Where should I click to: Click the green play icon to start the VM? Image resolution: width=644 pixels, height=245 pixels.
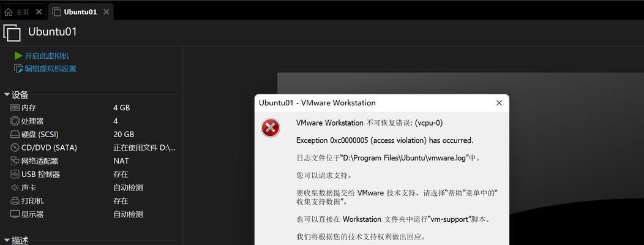(18, 56)
